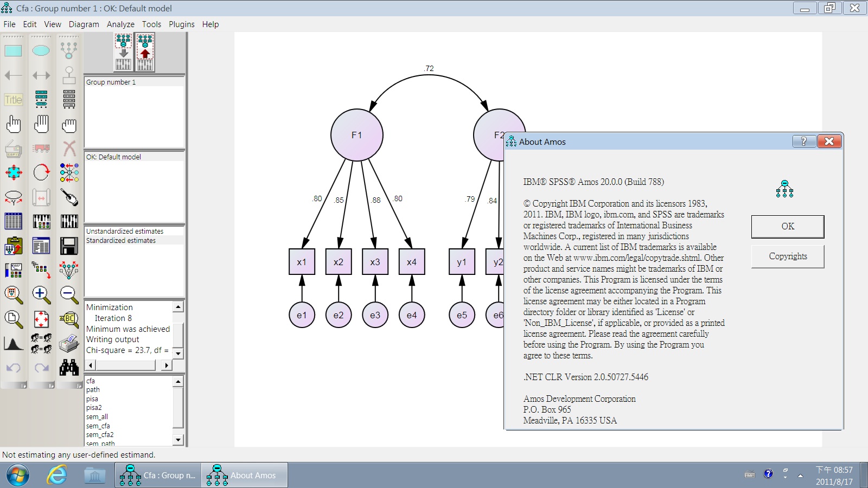Click the Select all objects hand tool
This screenshot has width=868, height=488.
(x=41, y=124)
